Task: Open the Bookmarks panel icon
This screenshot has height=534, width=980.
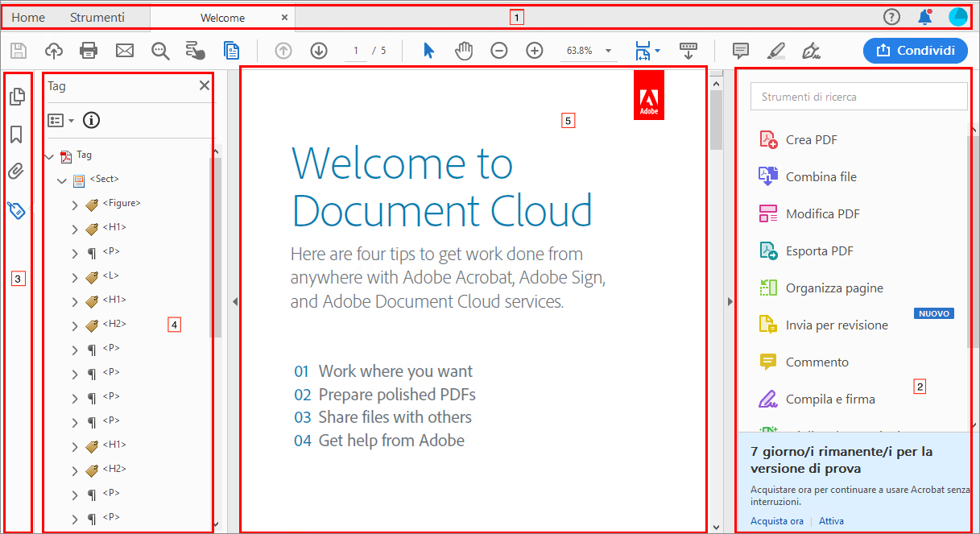Action: (x=16, y=135)
